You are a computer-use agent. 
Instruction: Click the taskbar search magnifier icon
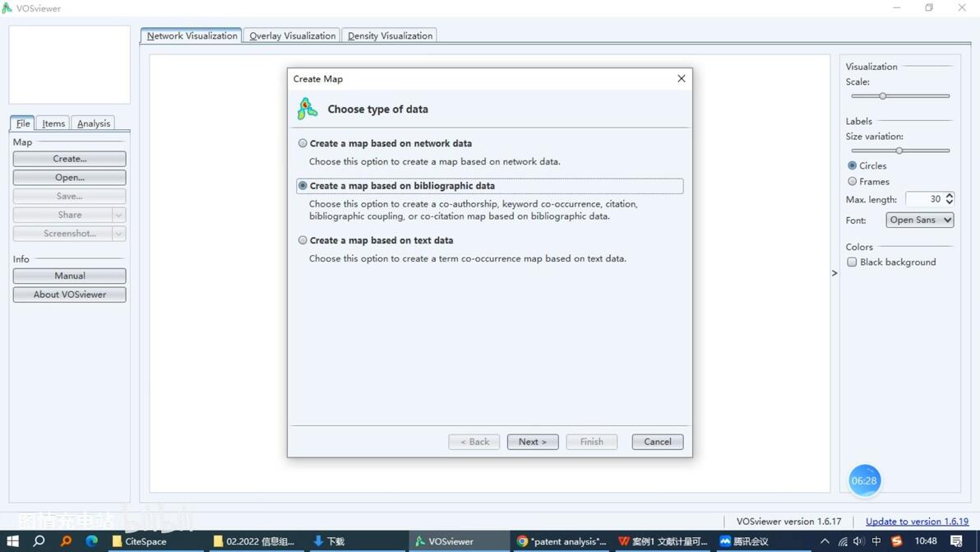[x=39, y=541]
